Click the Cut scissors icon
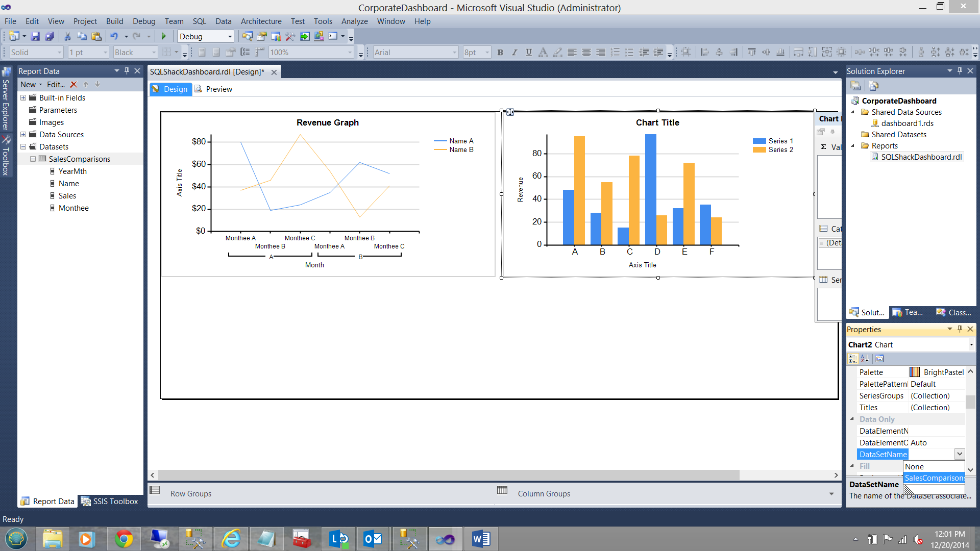Image resolution: width=980 pixels, height=551 pixels. (x=67, y=36)
